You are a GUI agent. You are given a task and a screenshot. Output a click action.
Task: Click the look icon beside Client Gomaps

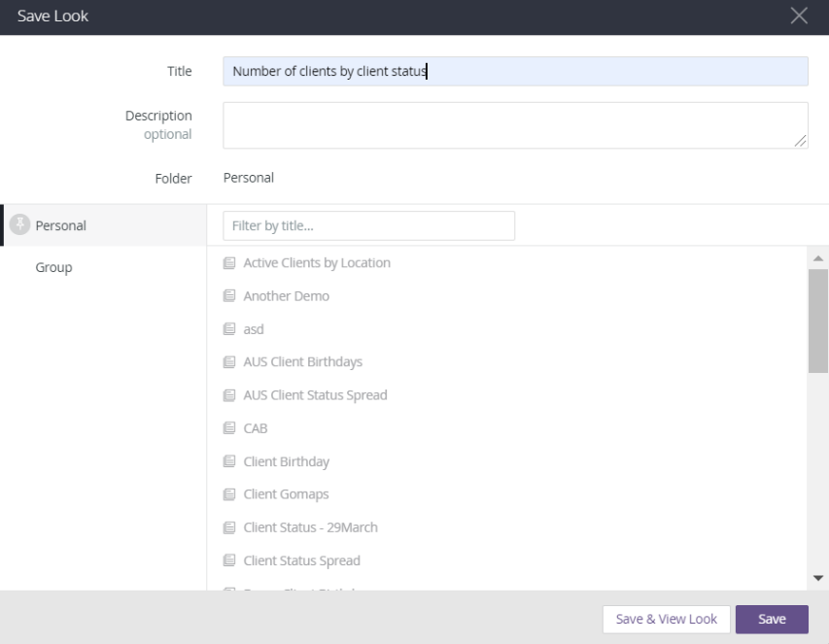(229, 494)
